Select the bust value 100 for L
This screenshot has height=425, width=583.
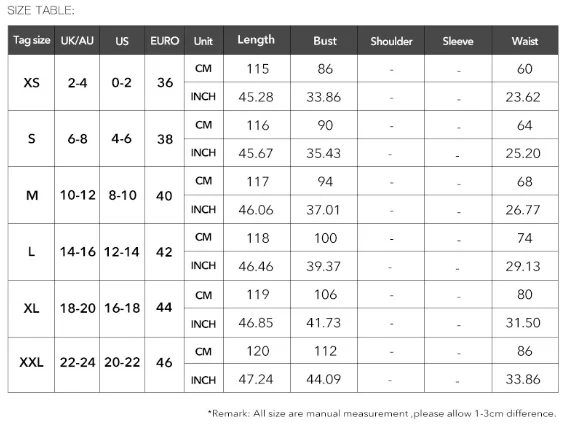pos(324,238)
